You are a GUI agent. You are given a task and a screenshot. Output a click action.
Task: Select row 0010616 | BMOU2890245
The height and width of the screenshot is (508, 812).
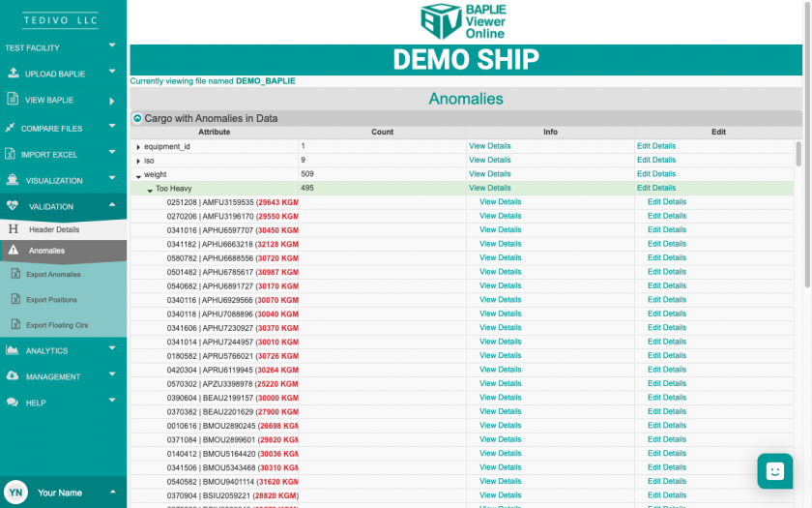(x=461, y=426)
